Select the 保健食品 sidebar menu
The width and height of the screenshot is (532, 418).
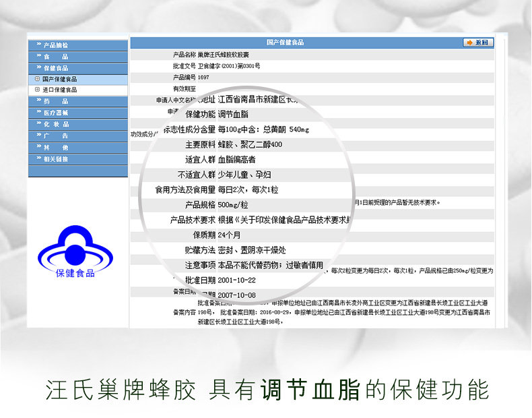point(78,68)
